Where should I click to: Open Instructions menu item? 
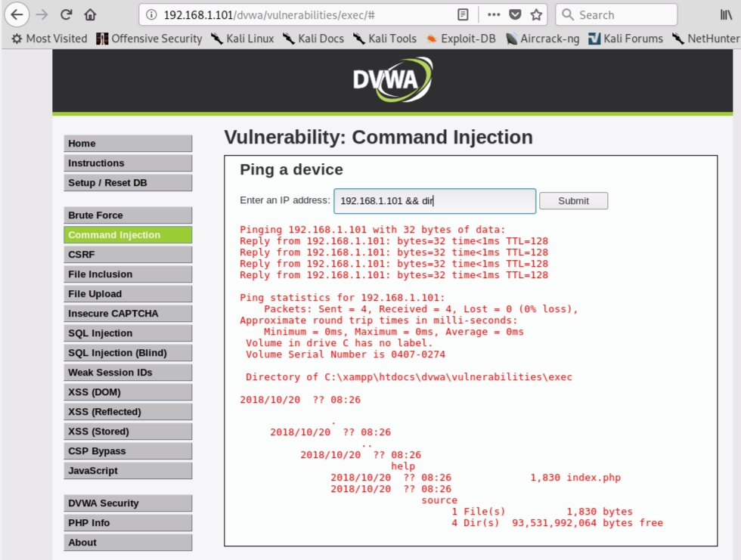click(x=128, y=163)
